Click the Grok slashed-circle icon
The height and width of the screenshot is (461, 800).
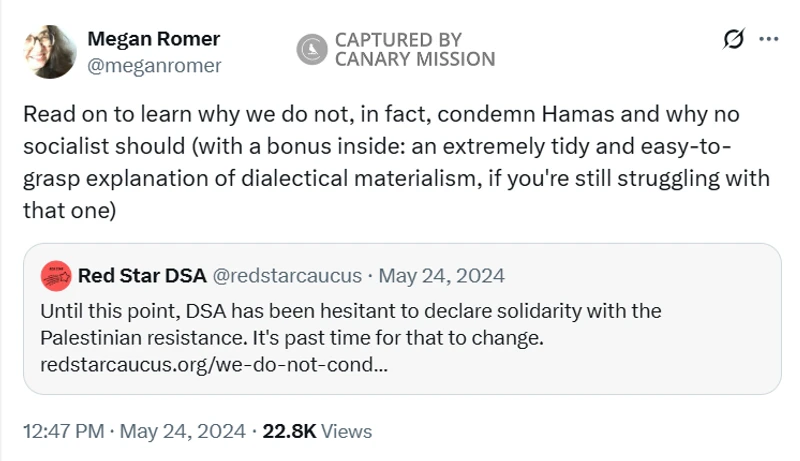click(733, 39)
